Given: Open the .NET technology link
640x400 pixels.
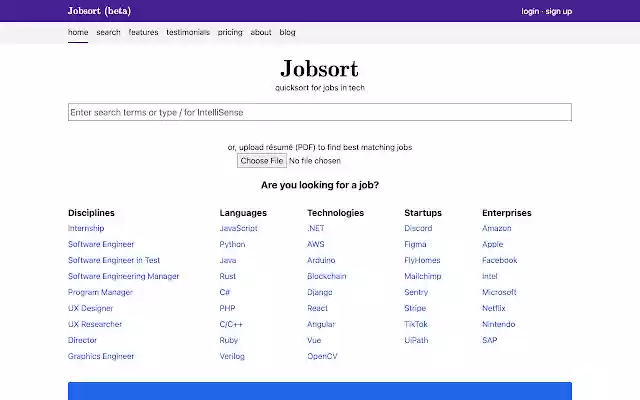Looking at the screenshot, I should (x=316, y=228).
